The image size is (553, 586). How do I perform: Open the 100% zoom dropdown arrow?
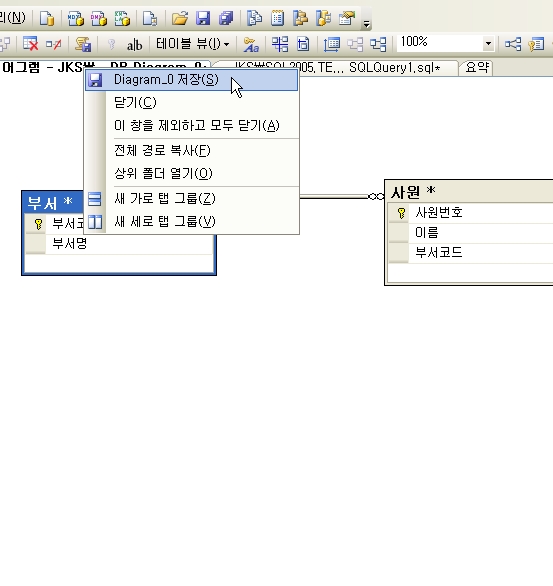[488, 44]
